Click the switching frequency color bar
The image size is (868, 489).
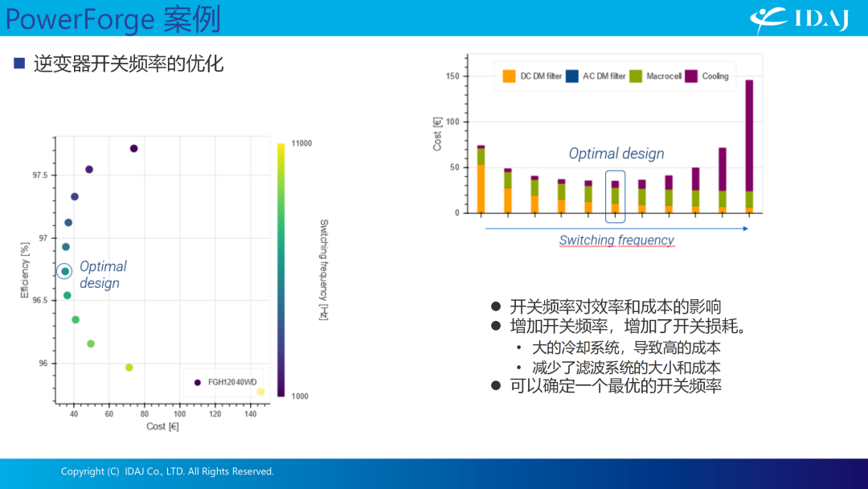click(x=280, y=269)
